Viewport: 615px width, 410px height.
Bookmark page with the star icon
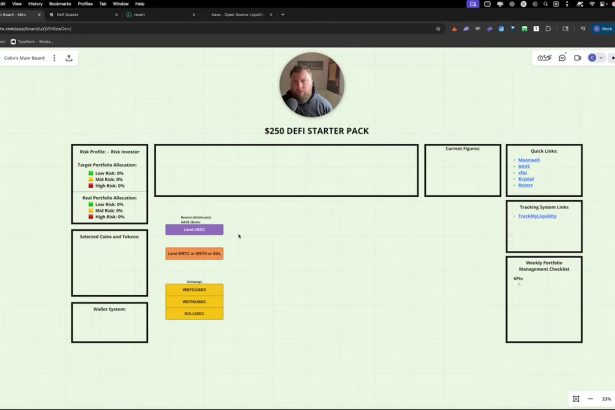pyautogui.click(x=438, y=28)
